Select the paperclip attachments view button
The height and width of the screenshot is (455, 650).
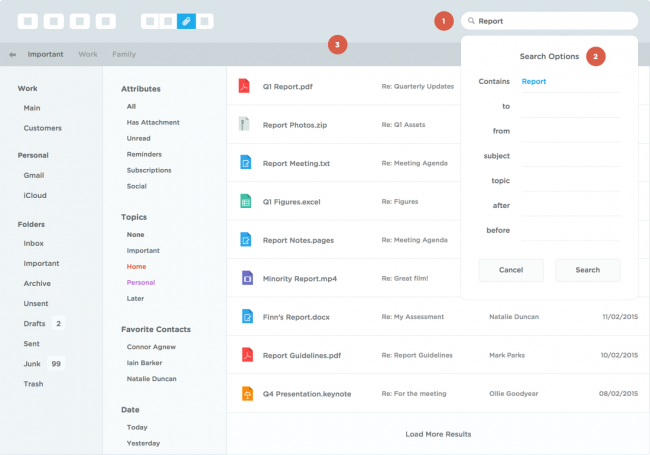186,21
